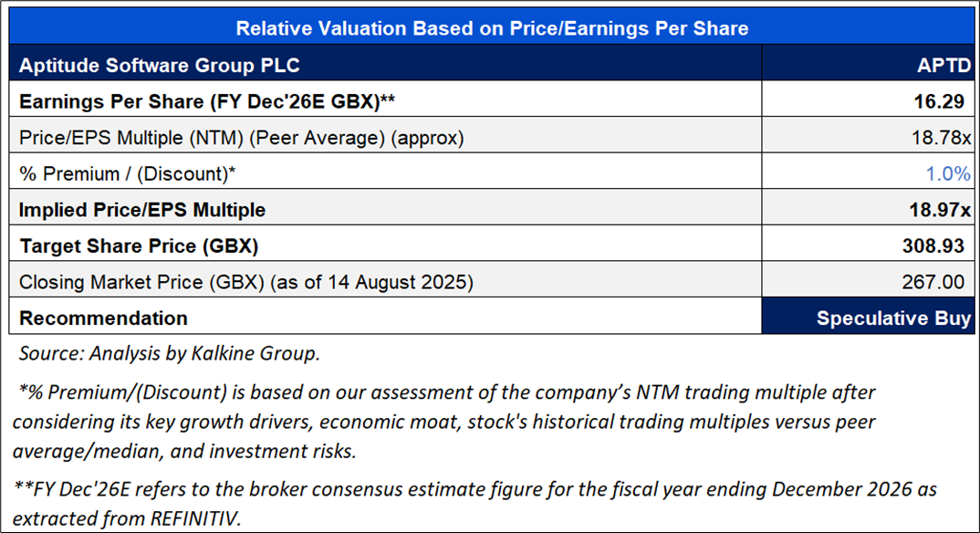
Task: Select the Price/EPS Multiple Peer Average label
Action: point(242,138)
